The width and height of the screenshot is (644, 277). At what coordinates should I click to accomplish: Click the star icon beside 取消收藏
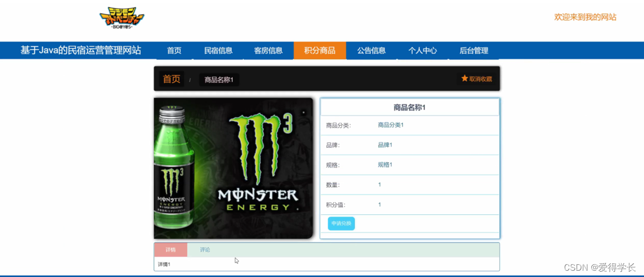tap(464, 78)
